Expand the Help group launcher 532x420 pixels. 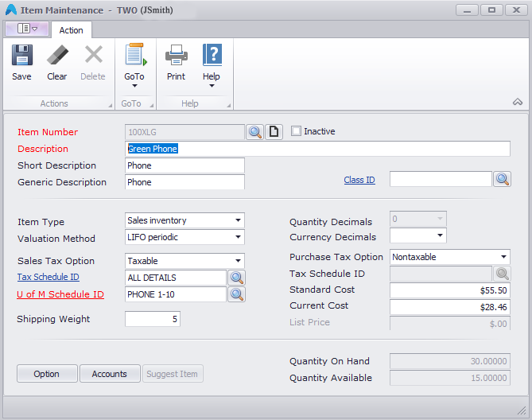[229, 106]
